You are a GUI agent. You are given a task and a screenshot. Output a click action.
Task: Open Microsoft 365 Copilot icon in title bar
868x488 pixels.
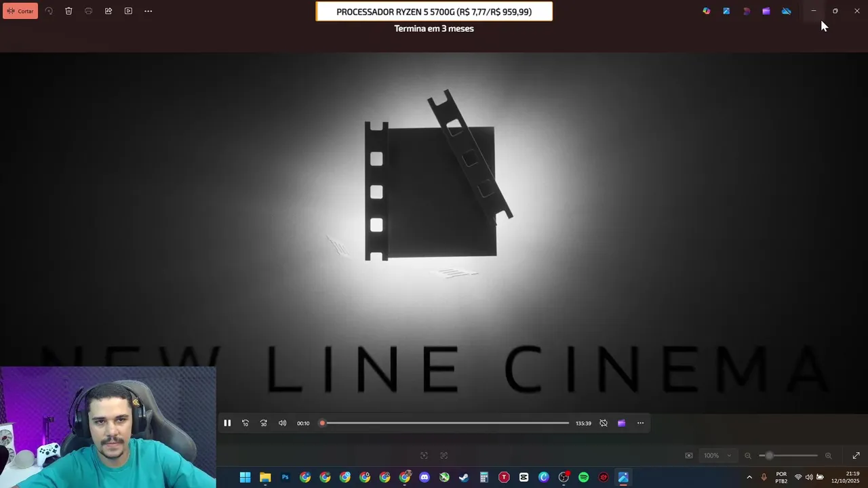pos(707,11)
